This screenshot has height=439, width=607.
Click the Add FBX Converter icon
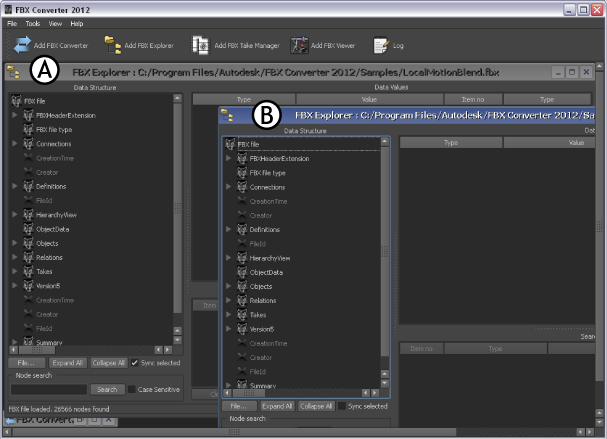[x=22, y=45]
